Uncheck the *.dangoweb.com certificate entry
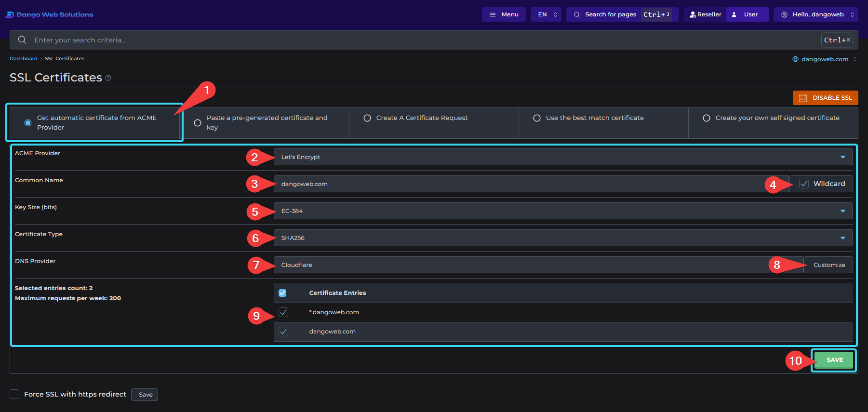Image resolution: width=868 pixels, height=412 pixels. coord(283,312)
